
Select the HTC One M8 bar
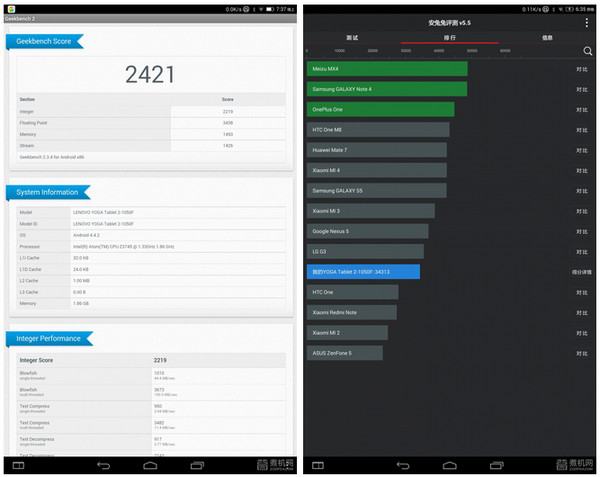pyautogui.click(x=378, y=130)
